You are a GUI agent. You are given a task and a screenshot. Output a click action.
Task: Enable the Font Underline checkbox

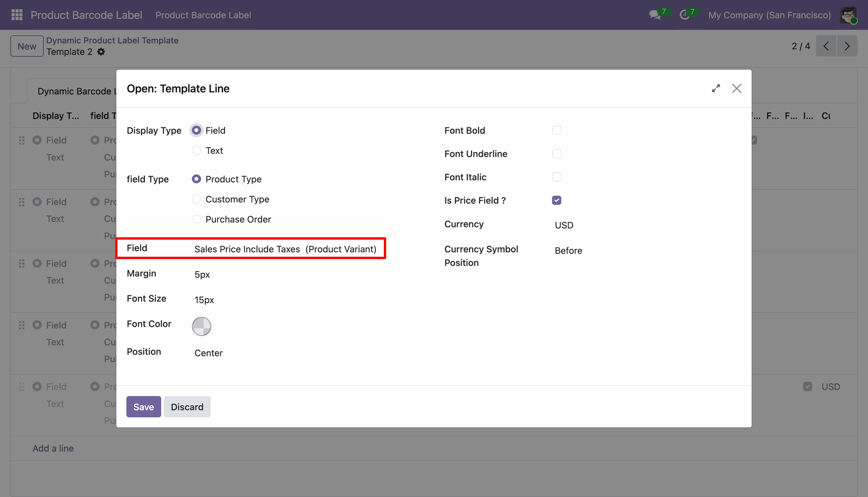pyautogui.click(x=557, y=154)
